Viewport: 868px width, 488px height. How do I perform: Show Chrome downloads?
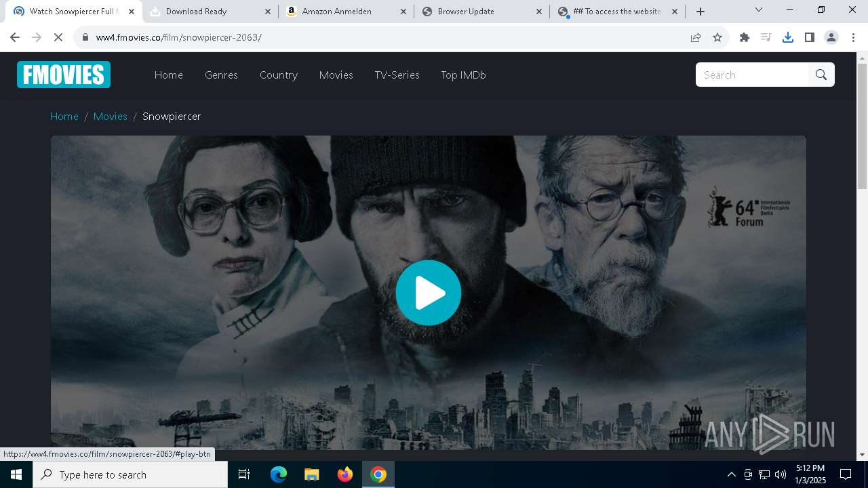point(788,37)
